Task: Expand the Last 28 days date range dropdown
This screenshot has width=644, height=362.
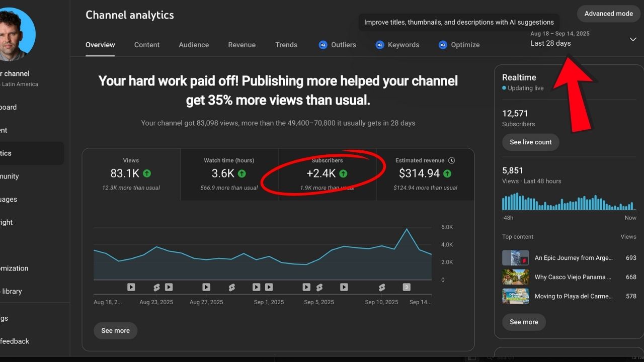Action: pyautogui.click(x=632, y=39)
